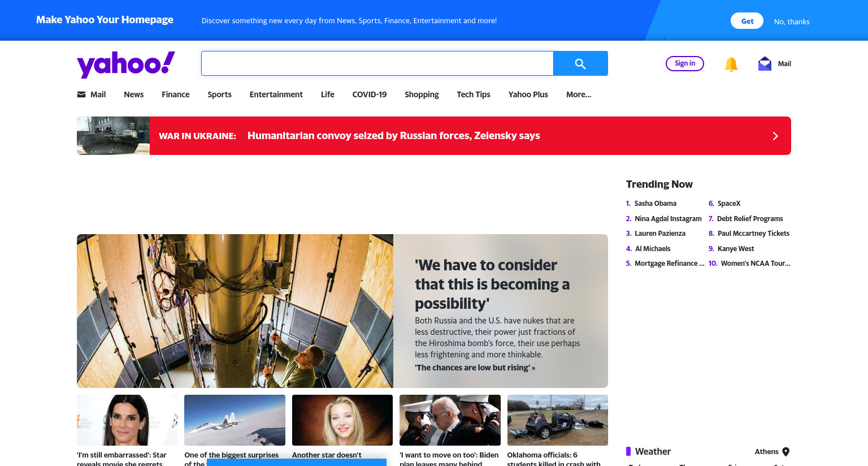Select trending topic Al Michaels
This screenshot has width=868, height=466.
coord(653,249)
